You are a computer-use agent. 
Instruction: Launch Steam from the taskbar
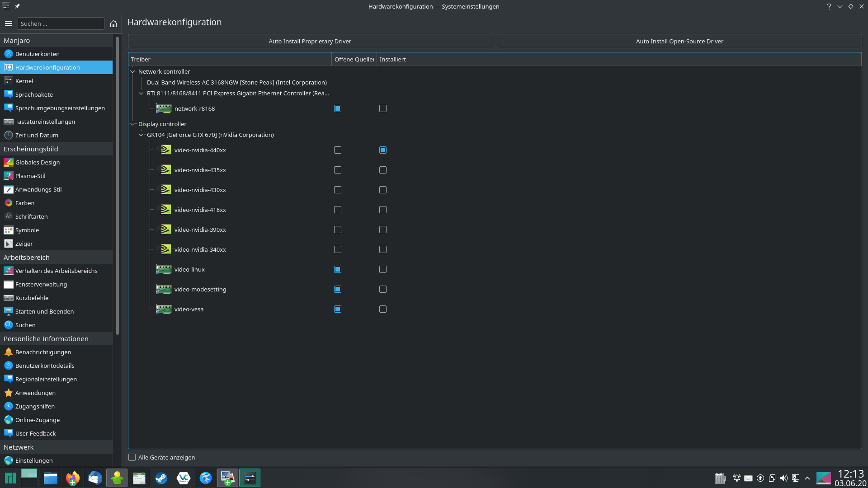161,478
